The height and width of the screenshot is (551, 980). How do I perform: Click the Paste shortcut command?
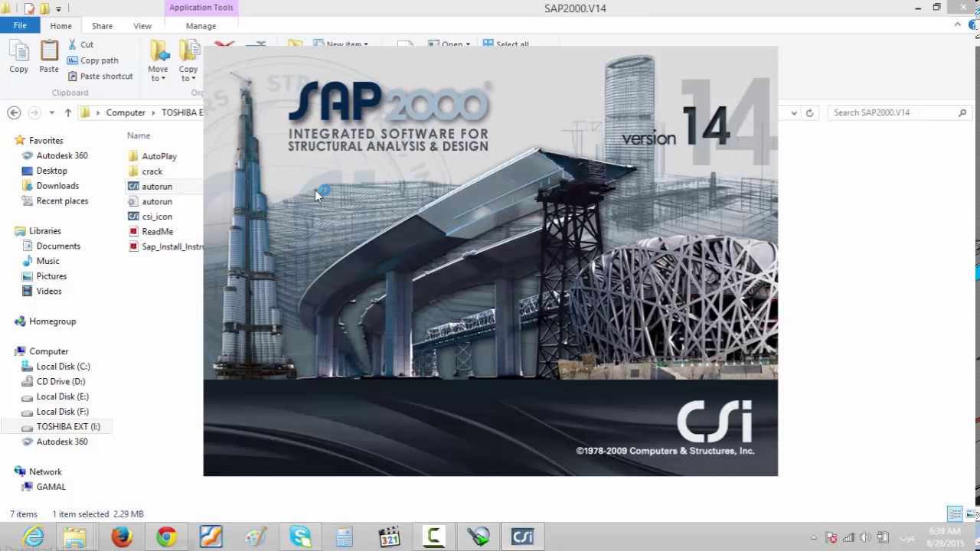(100, 77)
